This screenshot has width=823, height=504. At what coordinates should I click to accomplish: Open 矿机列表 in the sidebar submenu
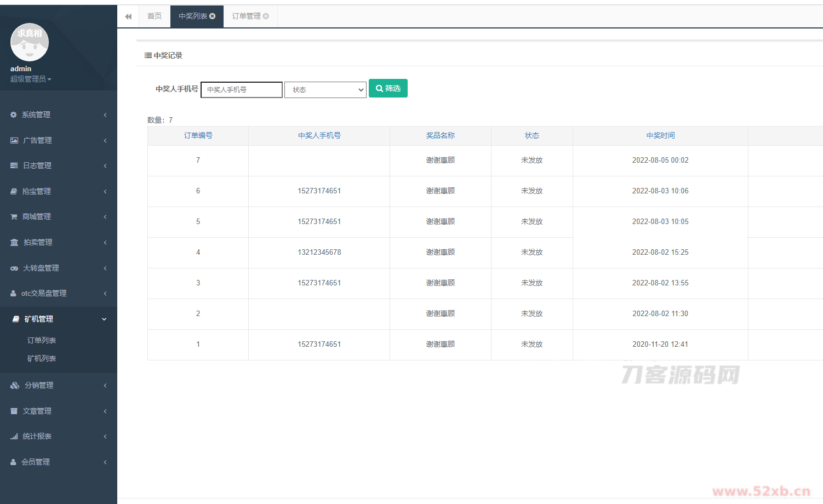42,359
